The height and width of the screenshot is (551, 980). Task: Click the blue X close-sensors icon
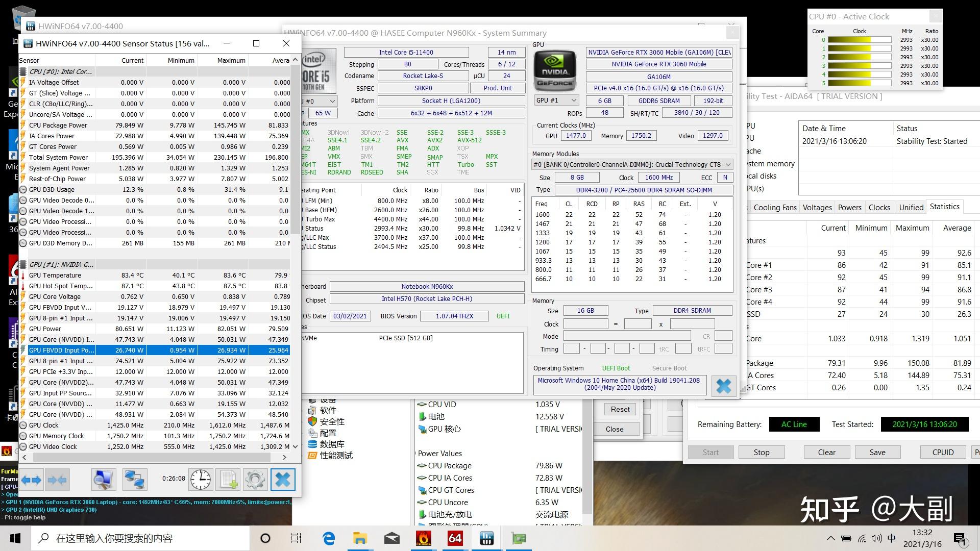pyautogui.click(x=283, y=480)
